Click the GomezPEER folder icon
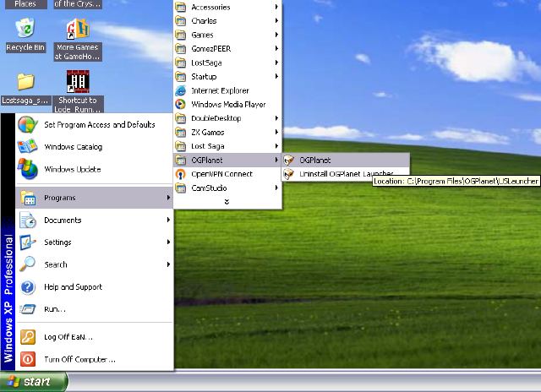 (180, 49)
